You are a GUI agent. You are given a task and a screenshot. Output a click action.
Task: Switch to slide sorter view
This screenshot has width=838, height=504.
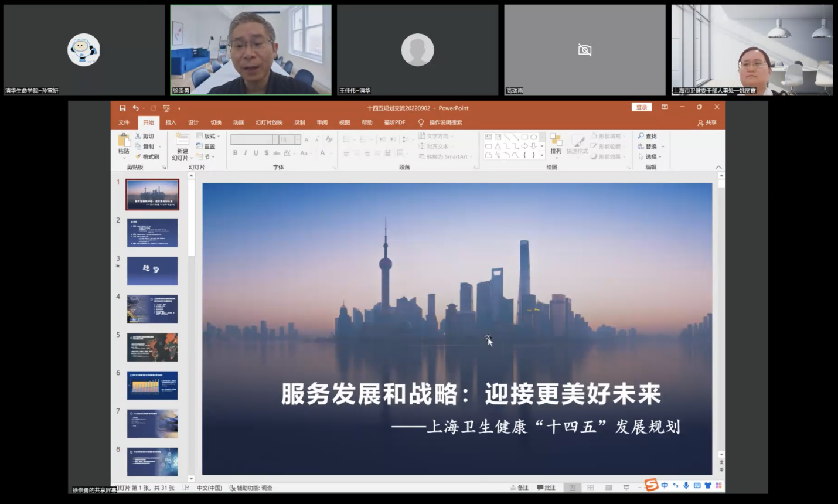pyautogui.click(x=590, y=488)
